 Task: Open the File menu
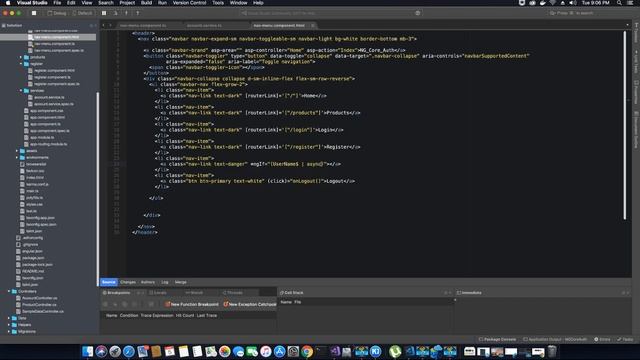click(57, 3)
